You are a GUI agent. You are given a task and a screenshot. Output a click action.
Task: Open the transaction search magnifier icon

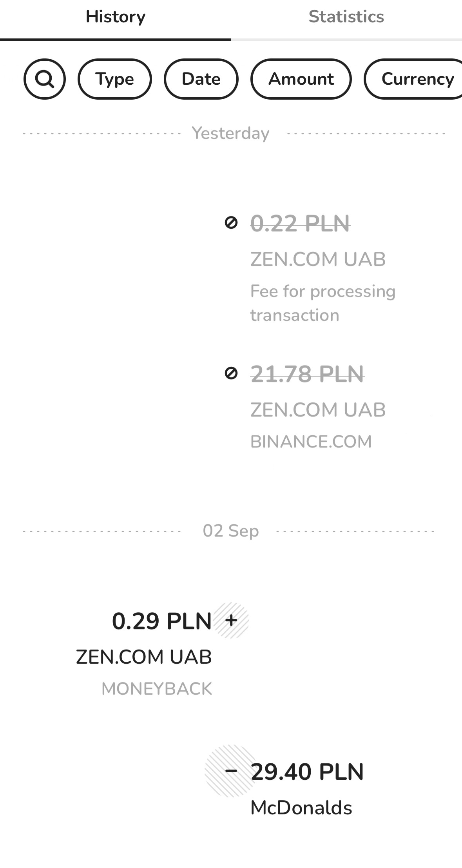[45, 79]
